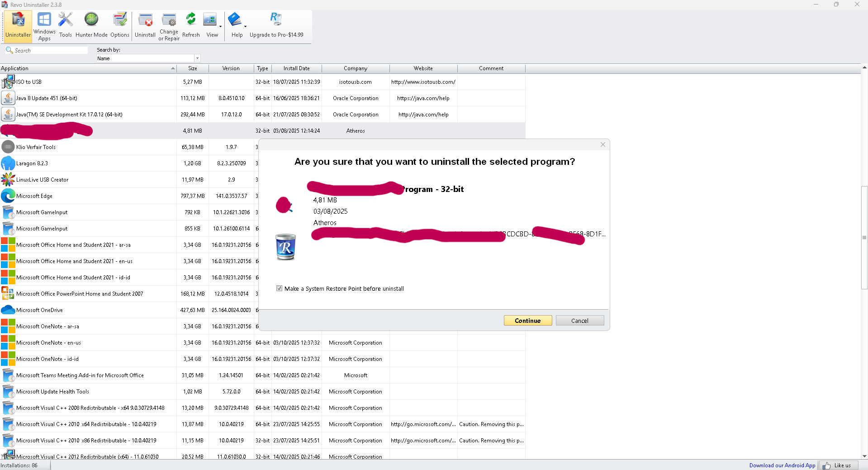Select Microsoft Office Home and Student en-us icon
868x470 pixels.
coord(8,261)
